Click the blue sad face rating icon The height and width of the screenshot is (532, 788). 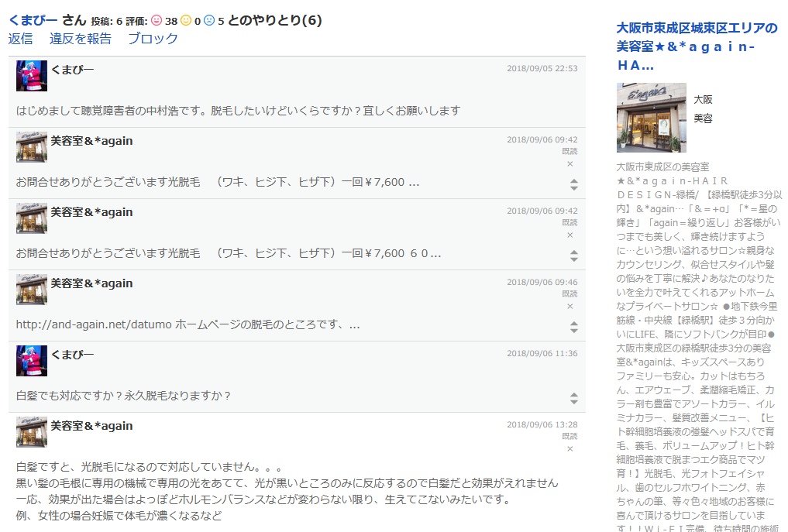point(209,21)
